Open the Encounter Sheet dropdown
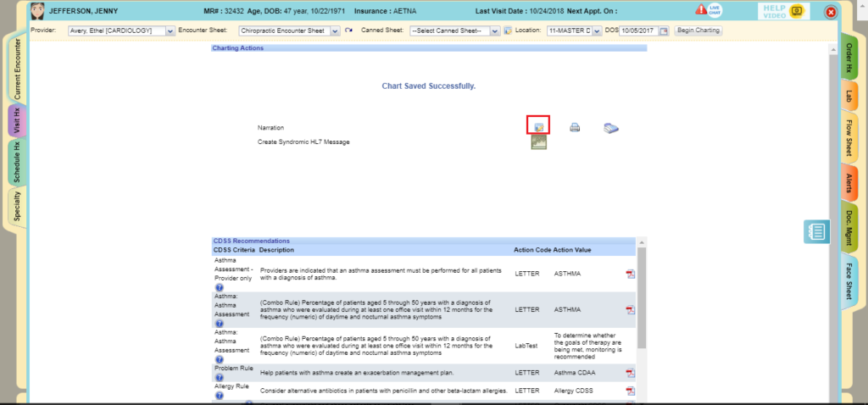Viewport: 868px width, 405px height. click(336, 31)
